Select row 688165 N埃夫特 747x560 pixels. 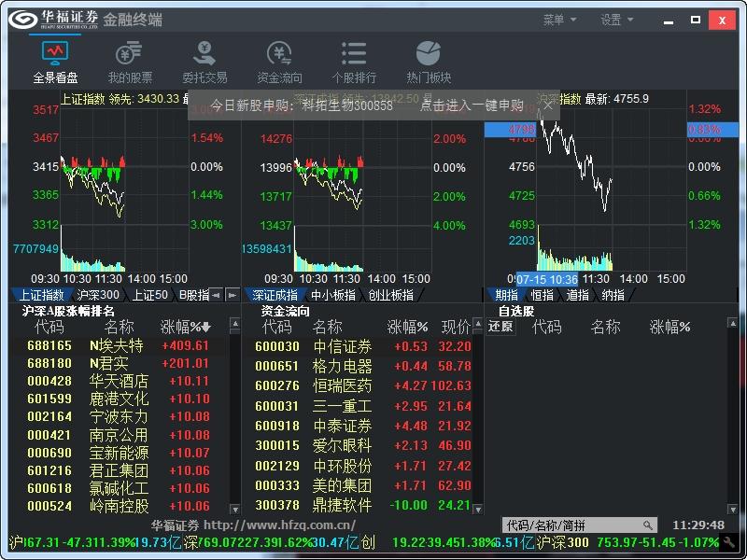(120, 345)
